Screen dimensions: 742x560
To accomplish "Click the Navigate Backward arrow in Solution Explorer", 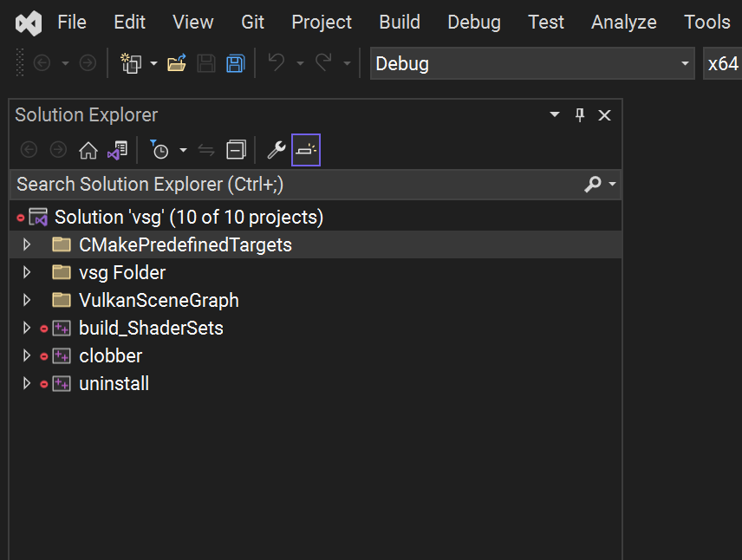I will coord(29,149).
